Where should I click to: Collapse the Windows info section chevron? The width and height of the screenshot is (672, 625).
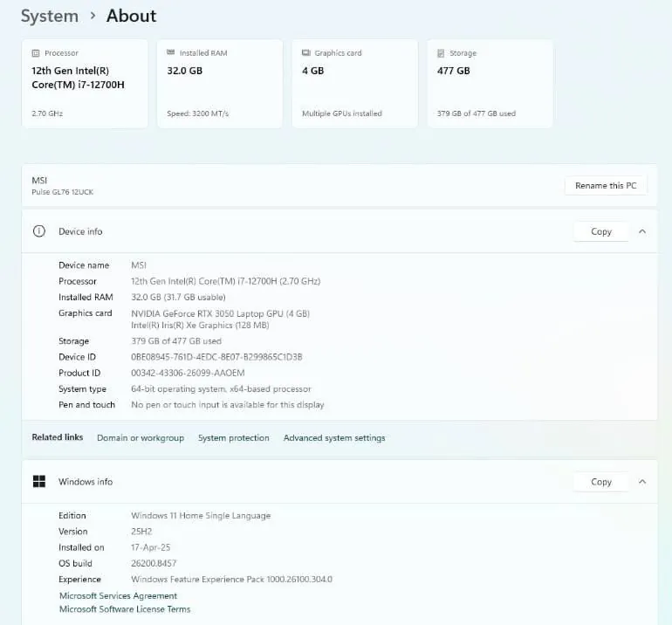642,482
